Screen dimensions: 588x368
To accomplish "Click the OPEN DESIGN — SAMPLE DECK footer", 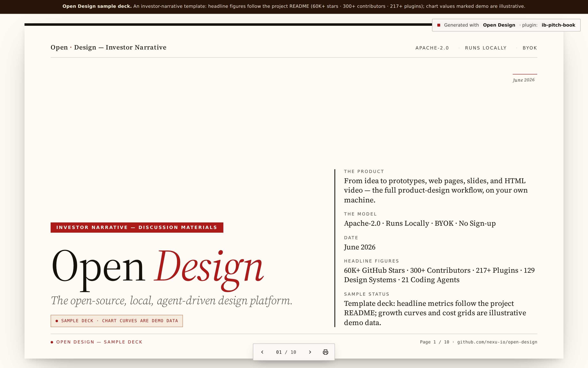I will (96, 342).
